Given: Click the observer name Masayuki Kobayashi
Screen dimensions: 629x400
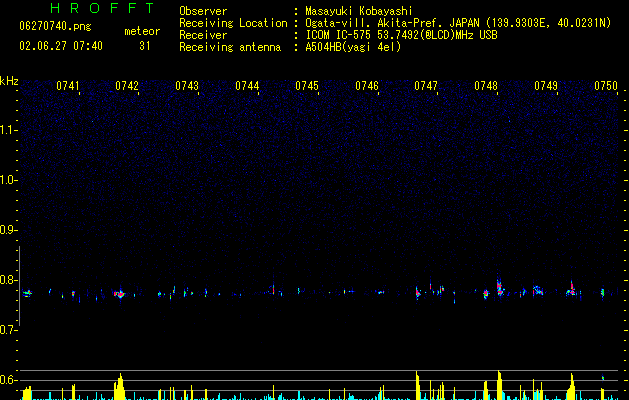Looking at the screenshot, I should [x=359, y=11].
